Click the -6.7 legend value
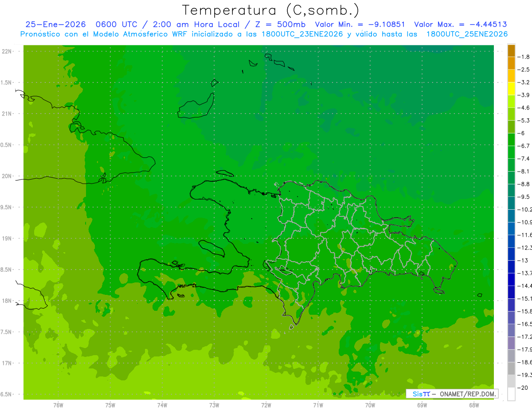Viewport: 532px width, 411px height. [524, 146]
